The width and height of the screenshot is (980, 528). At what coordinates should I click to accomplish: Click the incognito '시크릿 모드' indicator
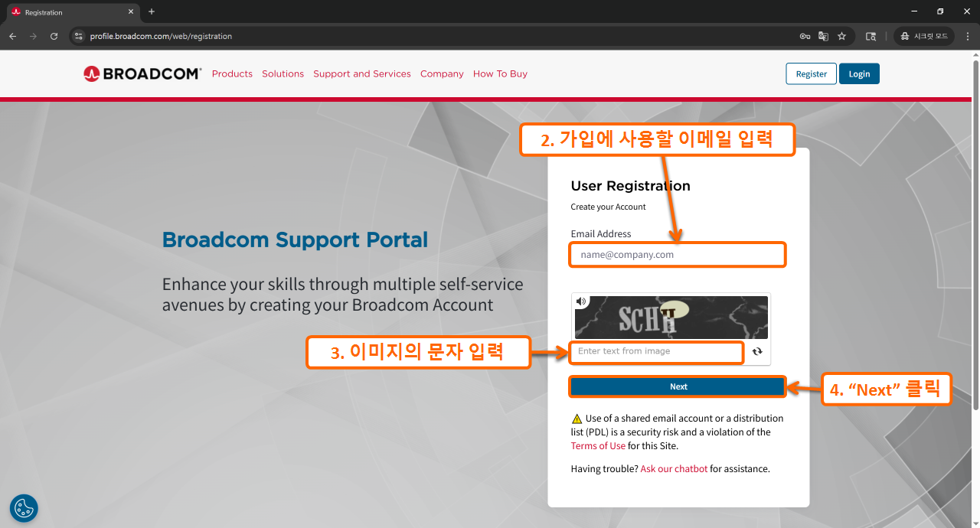coord(923,35)
